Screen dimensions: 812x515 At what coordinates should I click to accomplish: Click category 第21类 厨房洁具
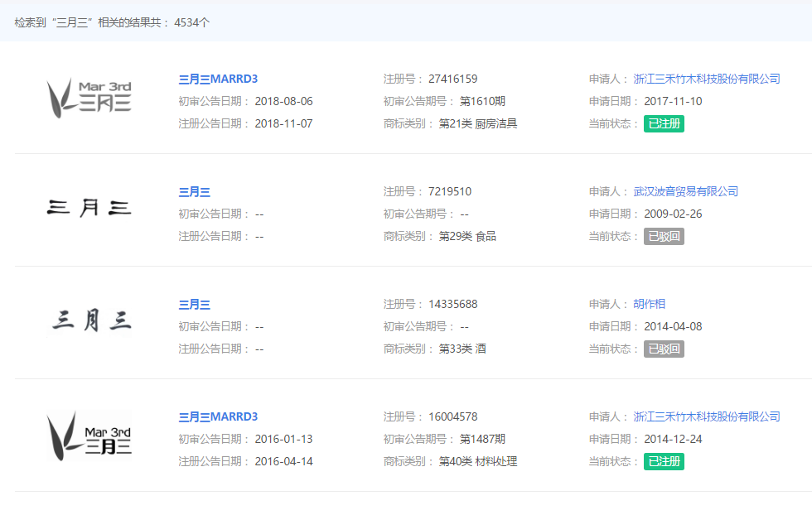[x=478, y=123]
